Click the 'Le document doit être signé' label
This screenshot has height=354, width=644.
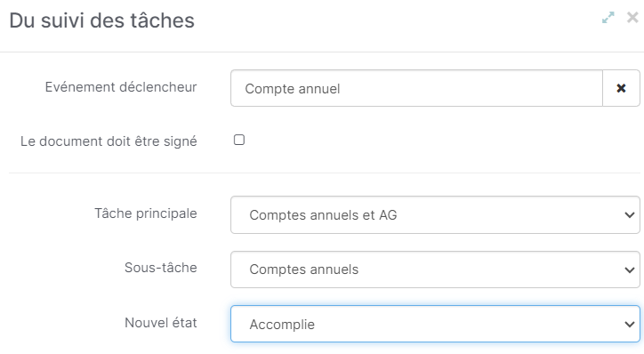pos(109,141)
